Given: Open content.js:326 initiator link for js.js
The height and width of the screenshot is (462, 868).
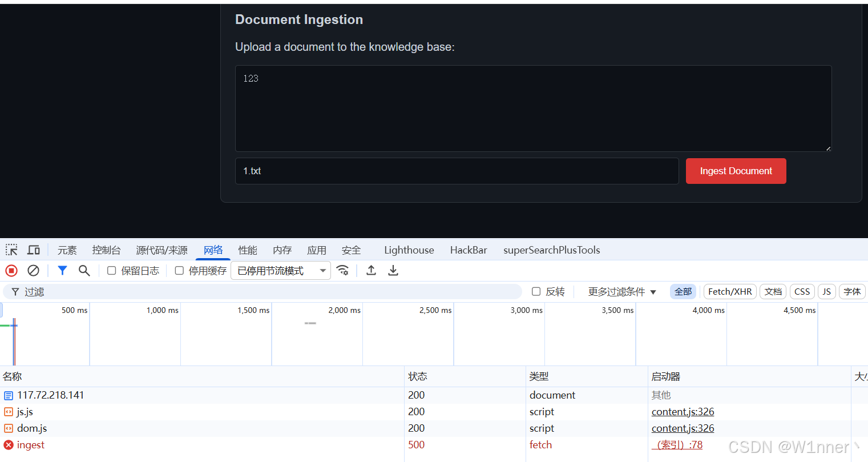Looking at the screenshot, I should click(683, 412).
